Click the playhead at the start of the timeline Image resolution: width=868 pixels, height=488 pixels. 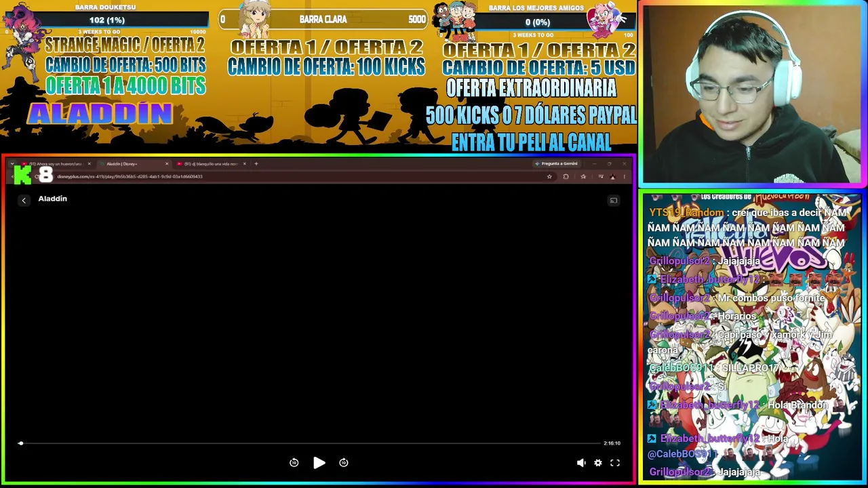[20, 443]
